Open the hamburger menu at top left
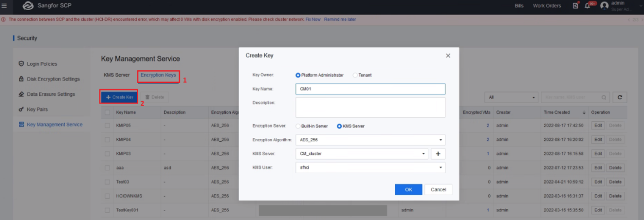The image size is (644, 220). 4,6
